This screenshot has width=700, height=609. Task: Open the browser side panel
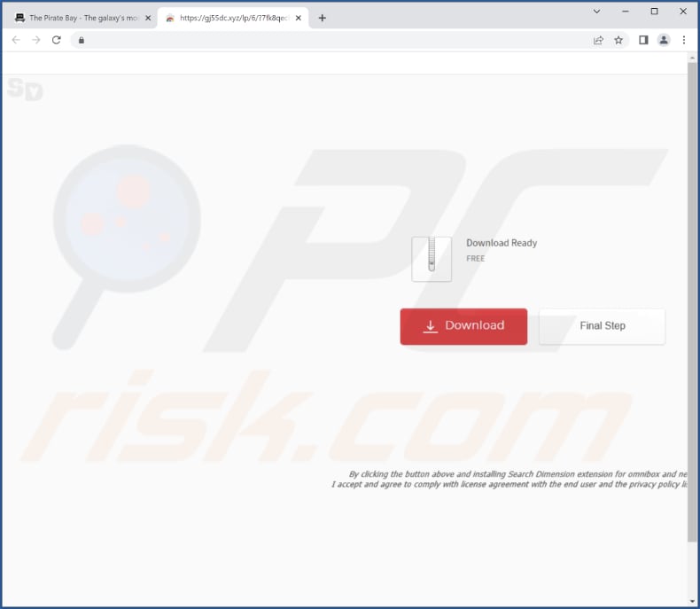point(643,40)
